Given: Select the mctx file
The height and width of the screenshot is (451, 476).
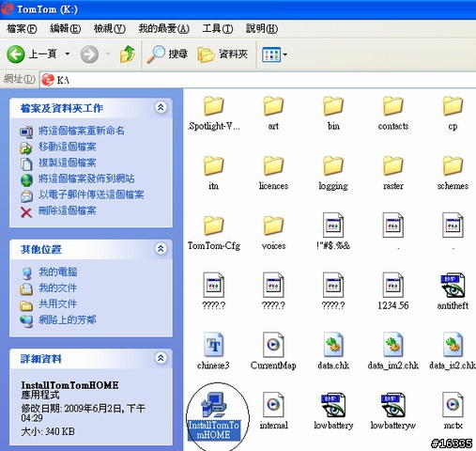Looking at the screenshot, I should (453, 404).
